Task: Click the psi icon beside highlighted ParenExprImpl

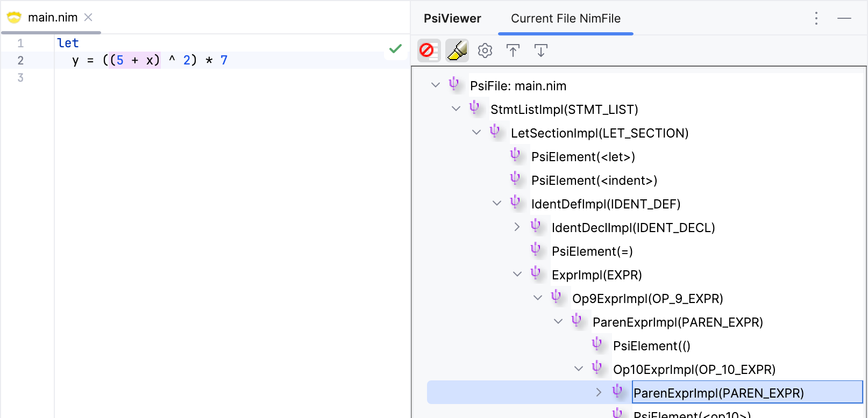Action: pos(617,391)
